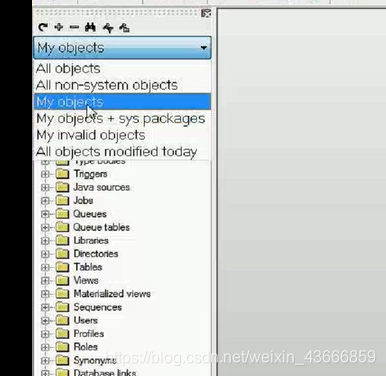Click the plus create object icon
Viewport: 386px width, 376px height.
59,27
